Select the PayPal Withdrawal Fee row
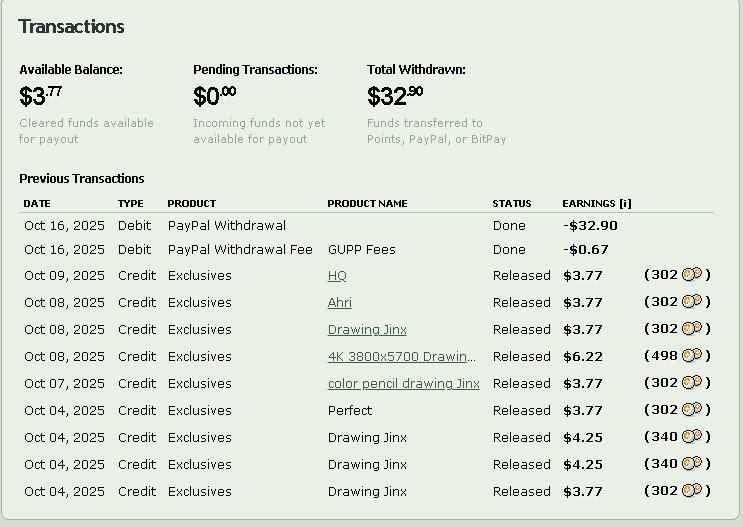The image size is (743, 527). pos(240,250)
